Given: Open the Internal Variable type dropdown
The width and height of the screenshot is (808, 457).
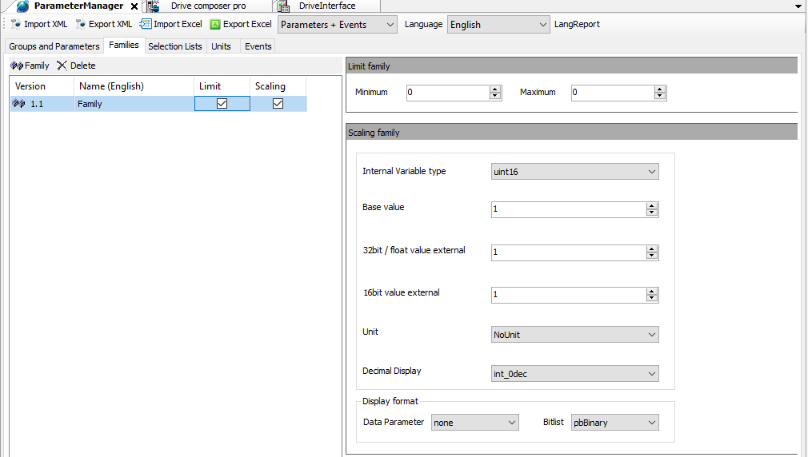Looking at the screenshot, I should click(575, 172).
